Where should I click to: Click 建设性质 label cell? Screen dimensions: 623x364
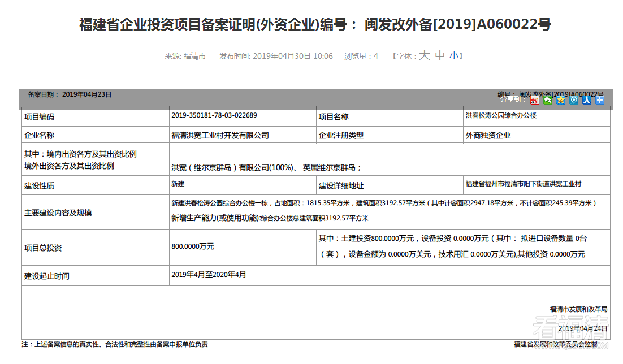coord(96,185)
